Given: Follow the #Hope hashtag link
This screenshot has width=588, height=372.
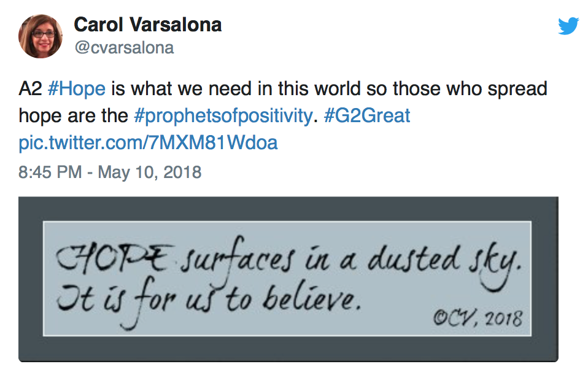Looking at the screenshot, I should click(77, 89).
